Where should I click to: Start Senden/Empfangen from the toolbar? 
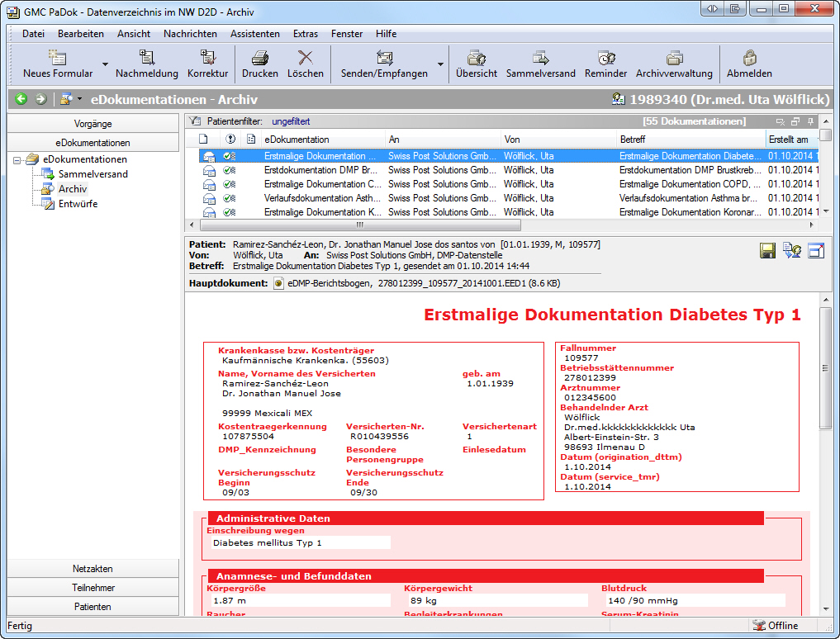click(384, 64)
